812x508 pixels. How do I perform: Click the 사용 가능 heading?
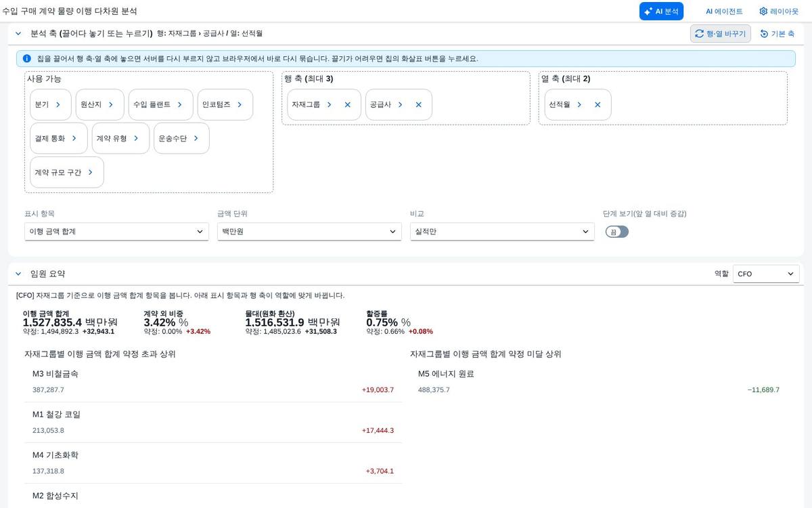[x=44, y=79]
